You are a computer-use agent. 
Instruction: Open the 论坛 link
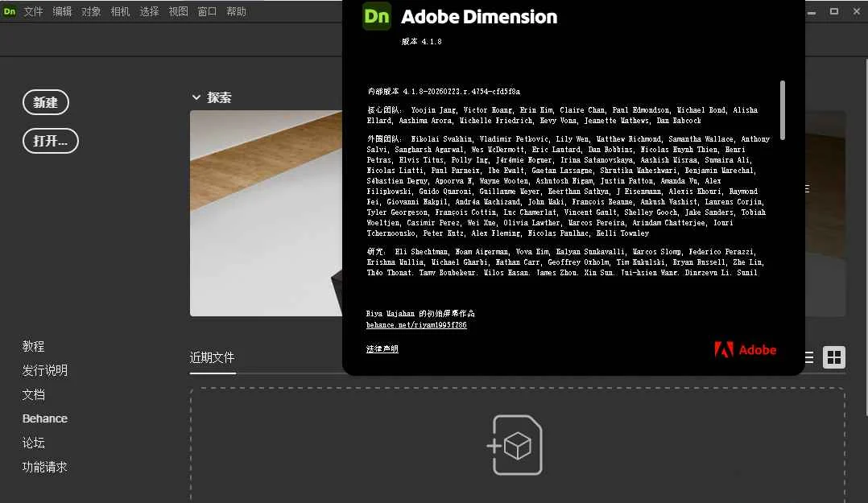click(33, 443)
